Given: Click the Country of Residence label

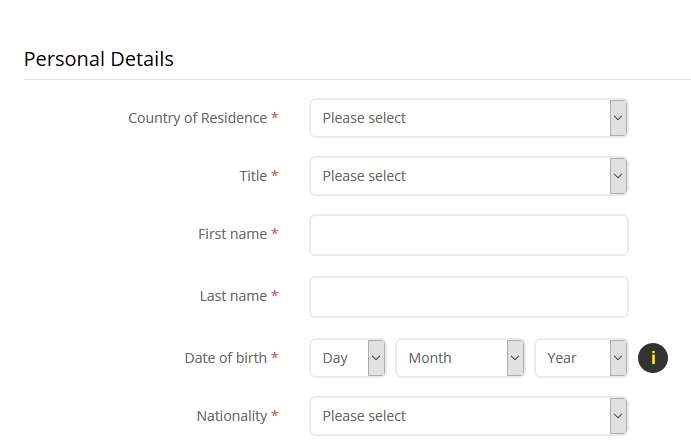Looking at the screenshot, I should tap(197, 118).
